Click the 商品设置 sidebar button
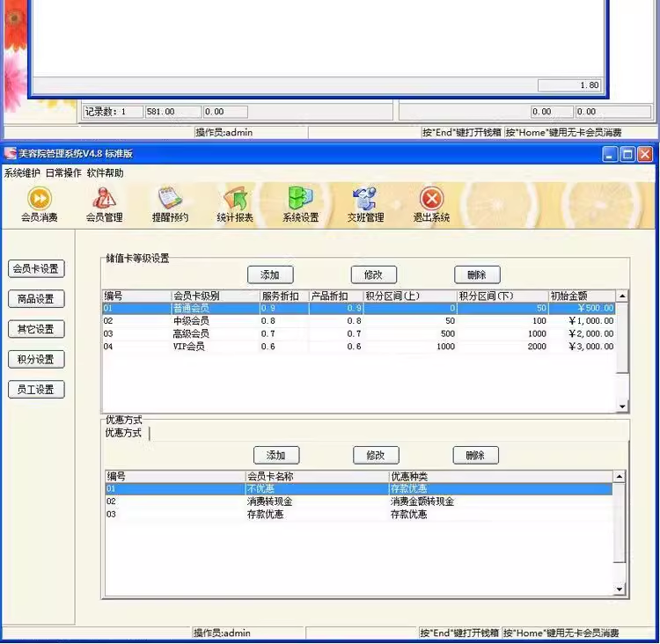Viewport: 660px width, 644px height. point(36,299)
